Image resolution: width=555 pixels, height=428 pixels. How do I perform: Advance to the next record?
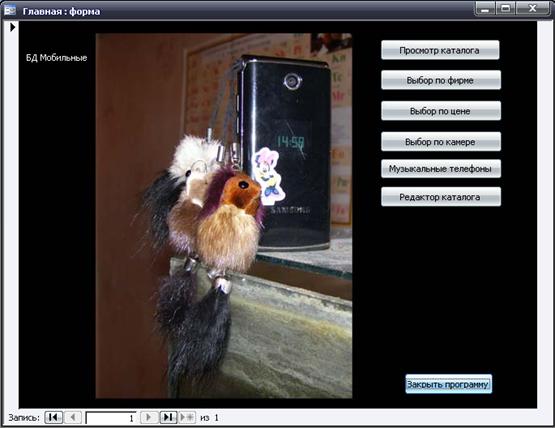pos(149,417)
